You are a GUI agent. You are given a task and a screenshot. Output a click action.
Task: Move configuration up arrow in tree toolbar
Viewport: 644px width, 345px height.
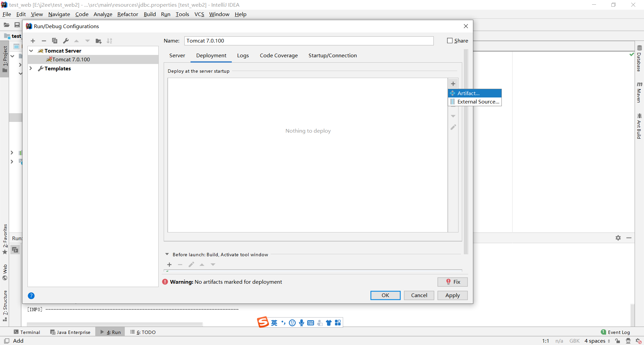[76, 41]
